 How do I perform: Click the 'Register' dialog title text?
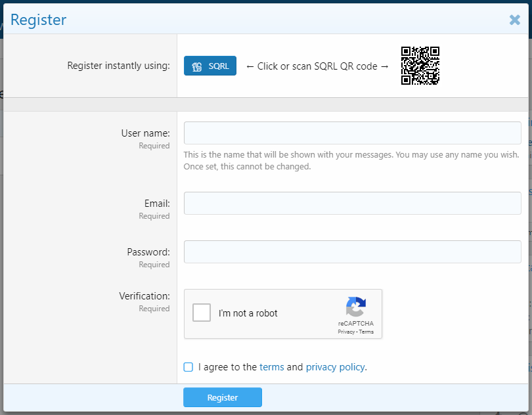(38, 20)
